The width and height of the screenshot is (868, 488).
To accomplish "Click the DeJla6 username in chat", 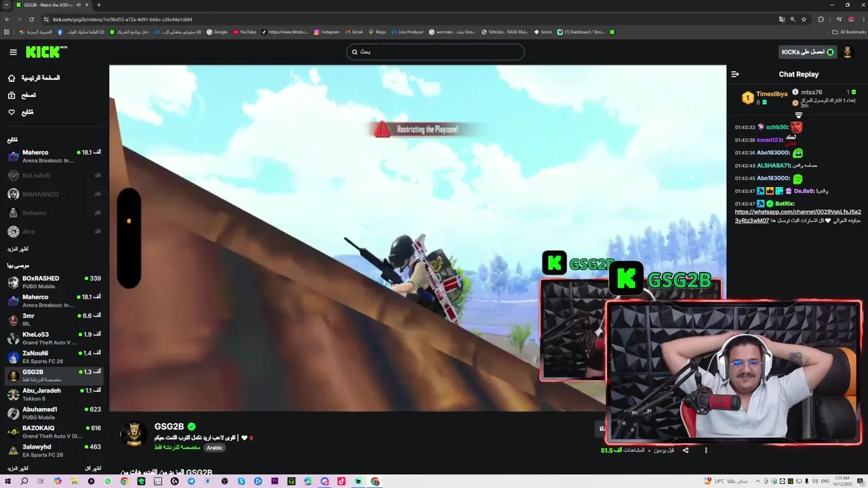I will click(804, 191).
